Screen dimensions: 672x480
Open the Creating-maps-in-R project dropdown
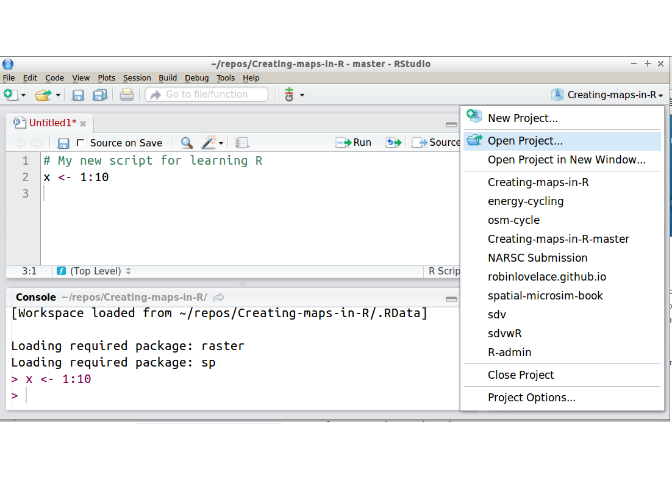608,95
